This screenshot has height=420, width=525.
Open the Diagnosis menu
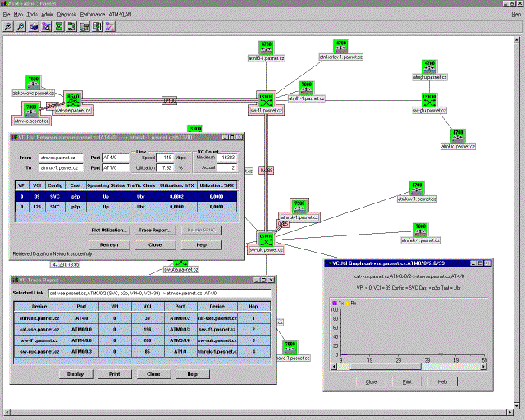point(66,15)
